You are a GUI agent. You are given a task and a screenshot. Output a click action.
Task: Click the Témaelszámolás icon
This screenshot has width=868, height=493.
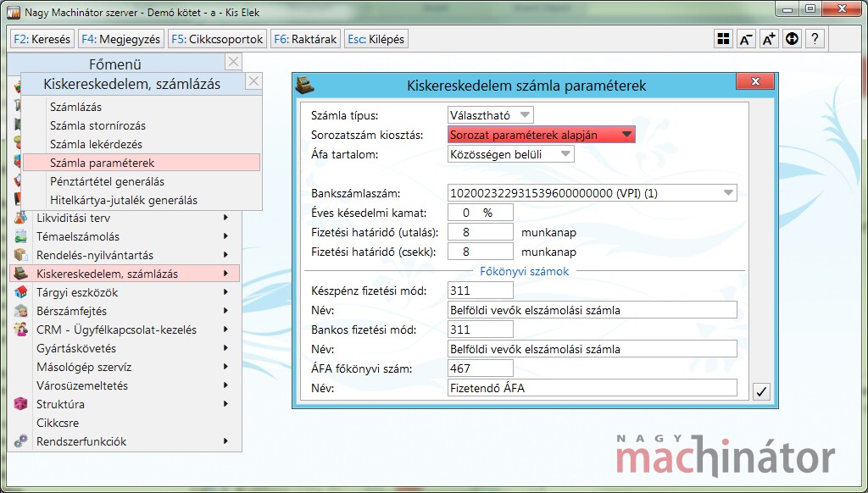20,236
